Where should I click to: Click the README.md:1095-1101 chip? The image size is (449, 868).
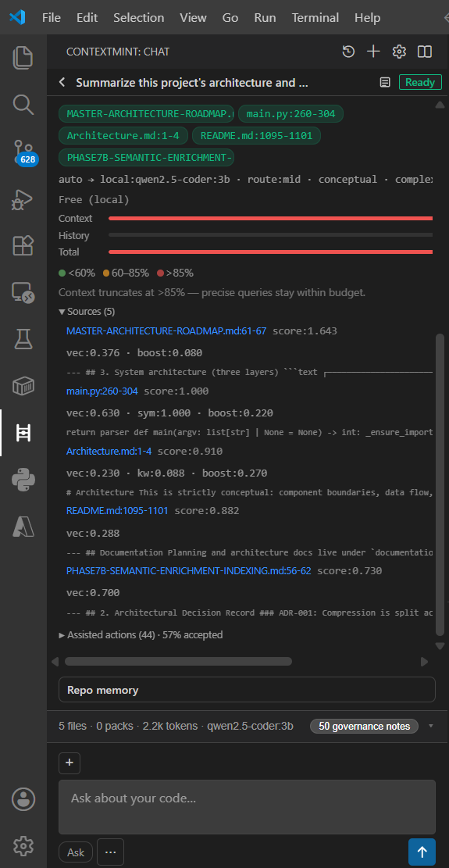coord(257,136)
